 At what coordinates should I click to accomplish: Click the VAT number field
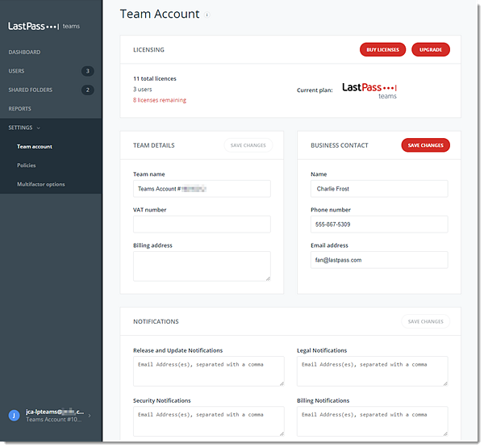[x=202, y=224]
